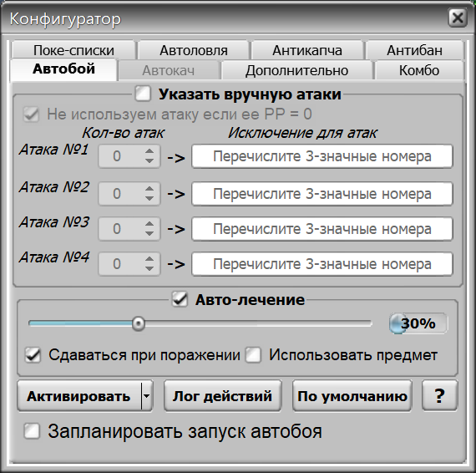The image size is (476, 473).
Task: Decrease Атака №1 count with down arrow
Action: [149, 161]
